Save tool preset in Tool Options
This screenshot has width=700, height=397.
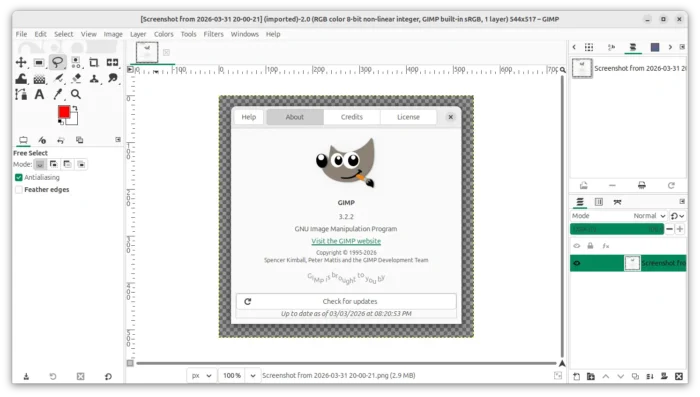[x=26, y=376]
